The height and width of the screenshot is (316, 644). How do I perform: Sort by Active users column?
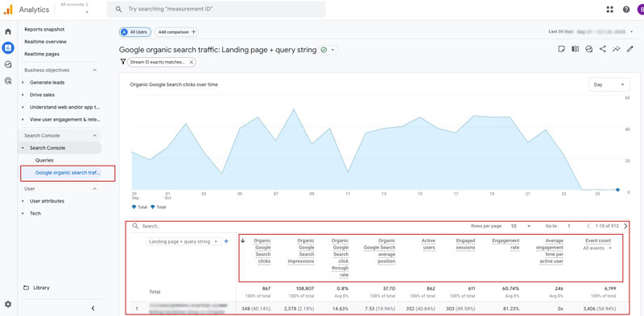428,244
